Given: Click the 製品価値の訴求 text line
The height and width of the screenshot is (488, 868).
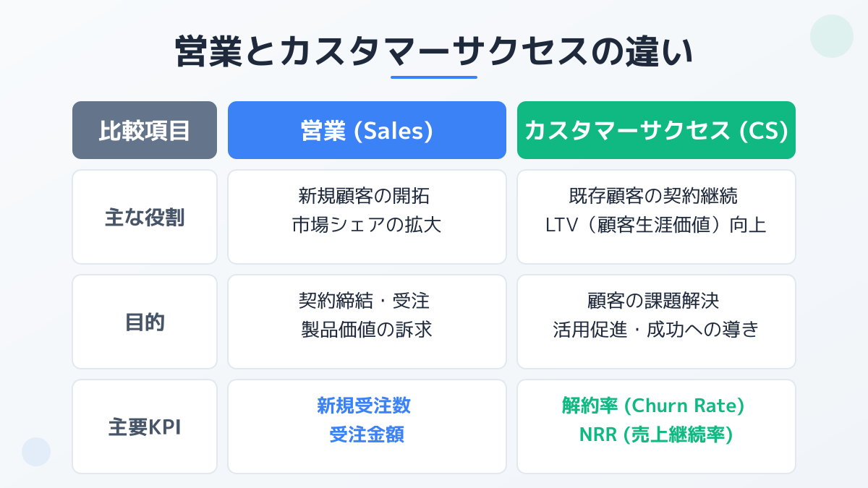Looking at the screenshot, I should [367, 330].
